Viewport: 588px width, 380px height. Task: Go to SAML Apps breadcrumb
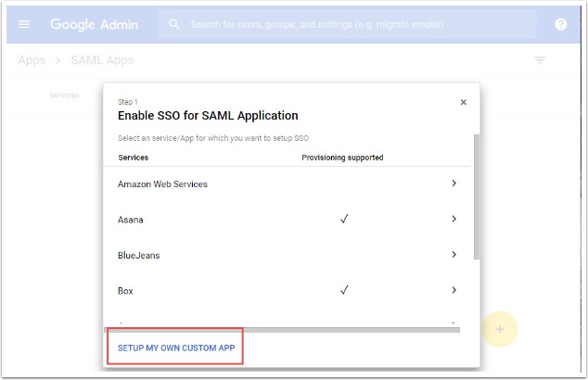102,60
